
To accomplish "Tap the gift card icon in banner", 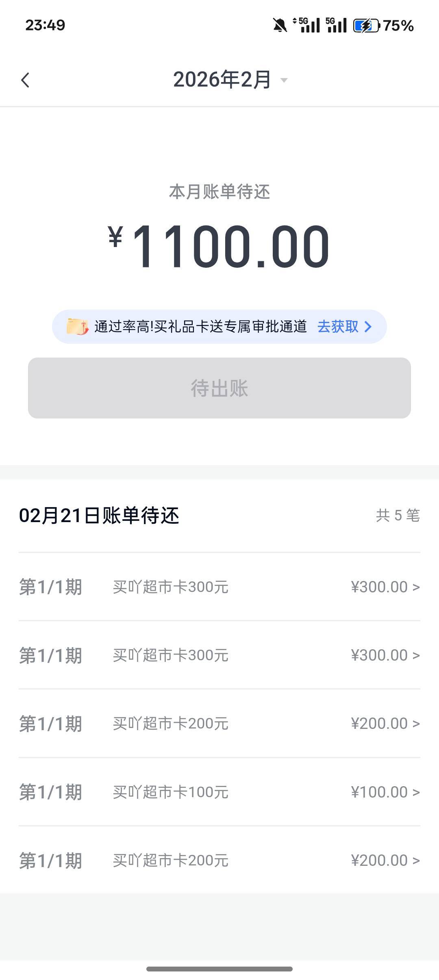I will 77,327.
